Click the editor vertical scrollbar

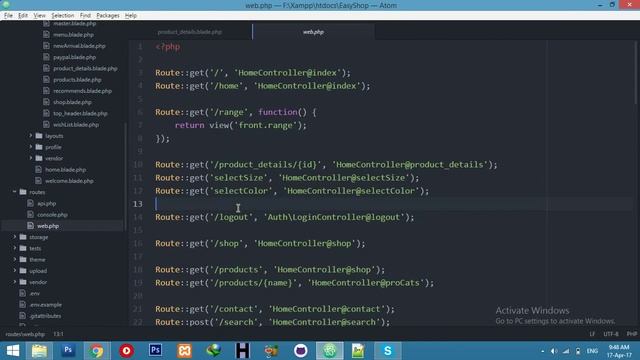point(636,73)
